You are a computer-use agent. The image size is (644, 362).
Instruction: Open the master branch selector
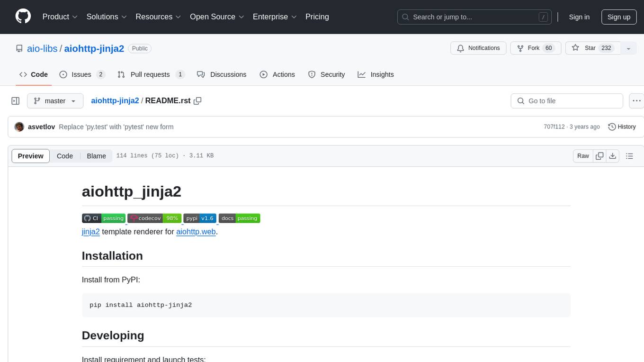point(55,101)
